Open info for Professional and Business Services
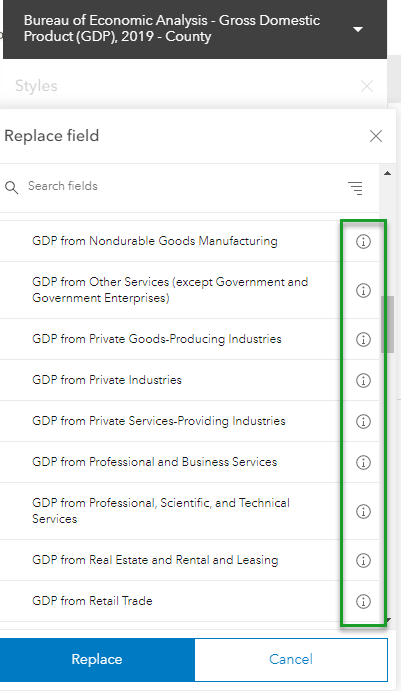Screen dimensions: 401x691 [x=363, y=462]
